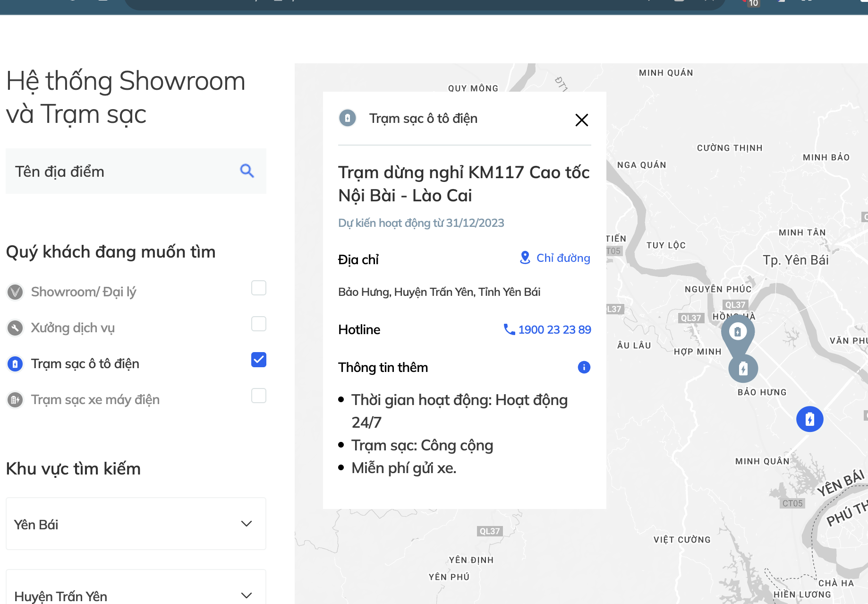Click the search magnifier icon
868x604 pixels.
[x=247, y=171]
